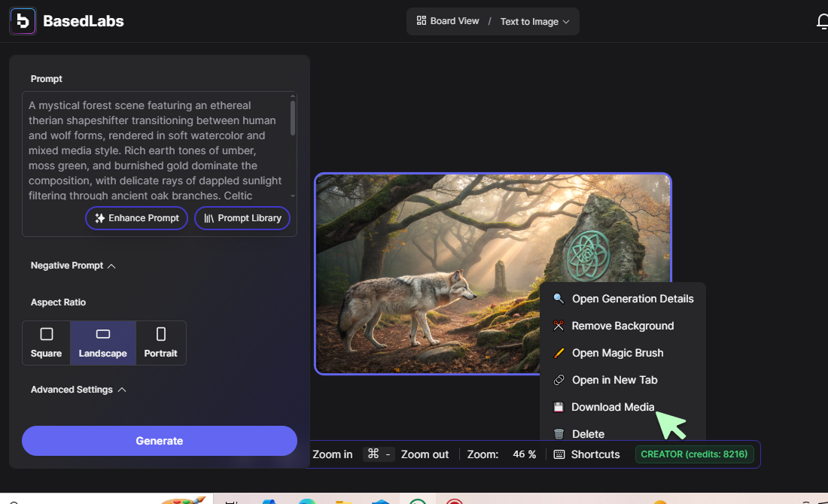Expand the Negative Prompt section
828x504 pixels.
tap(73, 266)
